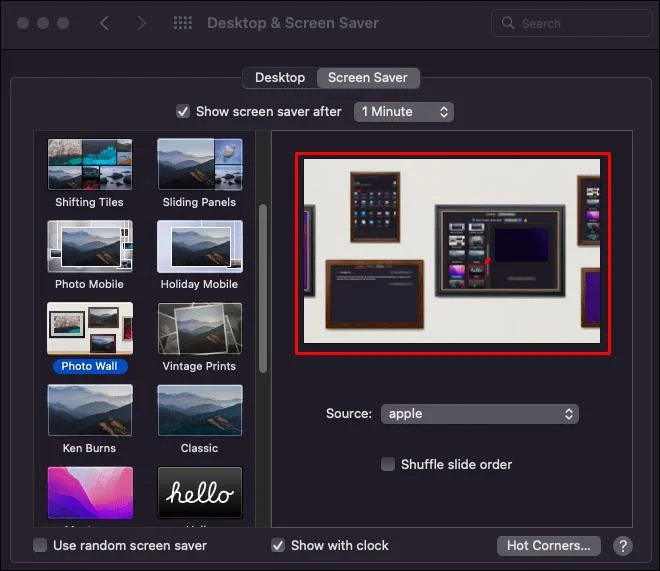The width and height of the screenshot is (660, 571).
Task: Choose the hello screen saver thumbnail
Action: [x=200, y=492]
